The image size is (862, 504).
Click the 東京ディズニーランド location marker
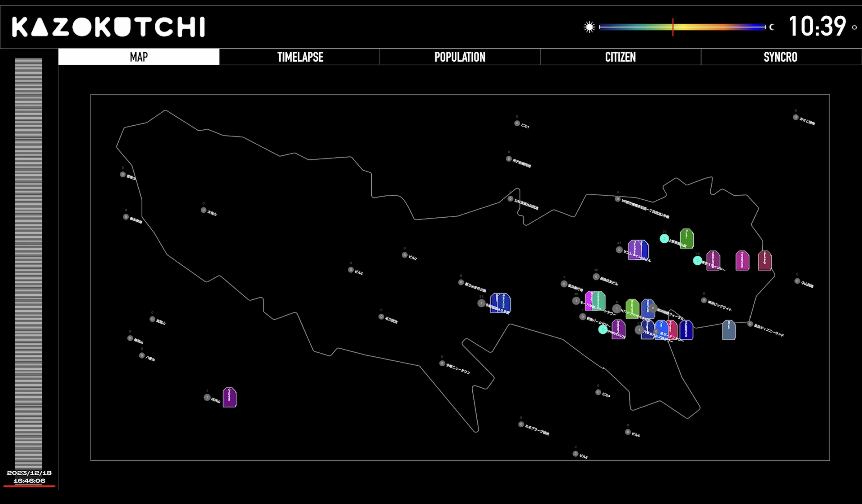click(750, 324)
